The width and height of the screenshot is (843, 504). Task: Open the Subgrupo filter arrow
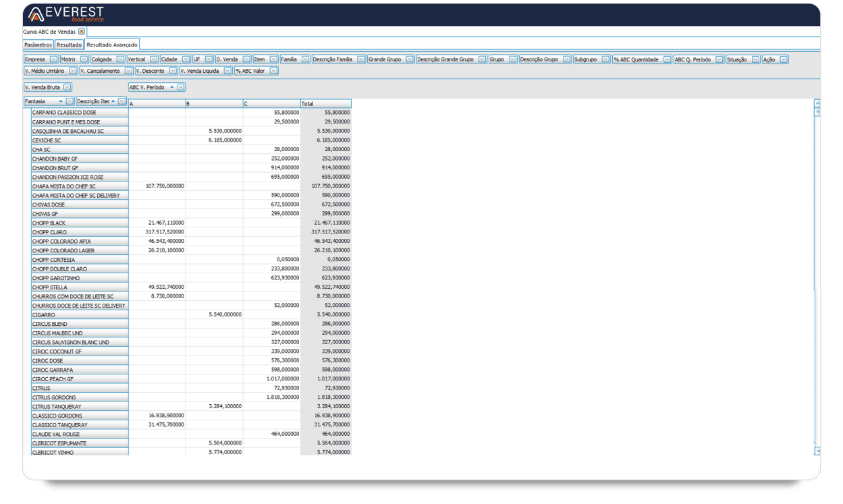[605, 59]
